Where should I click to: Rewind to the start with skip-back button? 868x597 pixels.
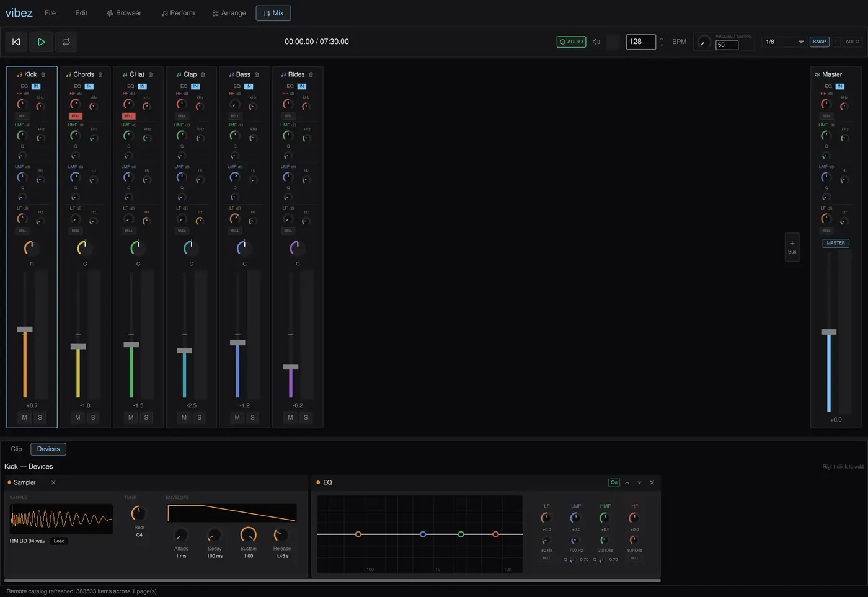click(16, 42)
